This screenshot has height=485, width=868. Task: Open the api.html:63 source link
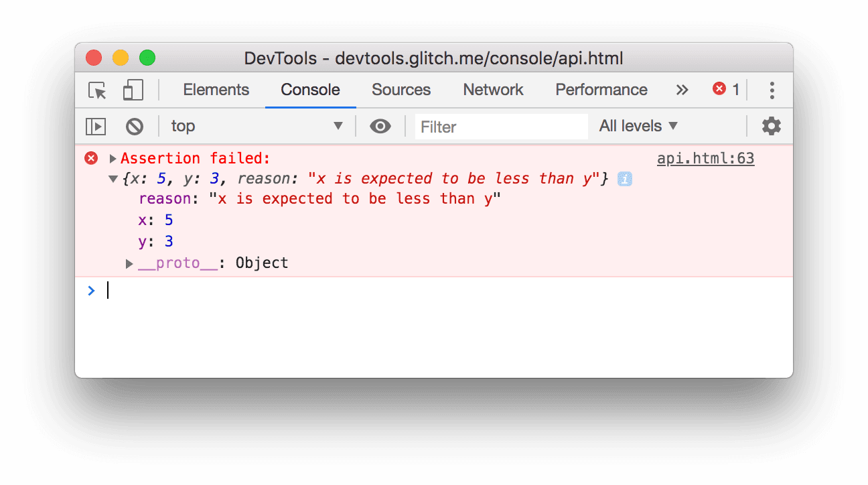[705, 159]
